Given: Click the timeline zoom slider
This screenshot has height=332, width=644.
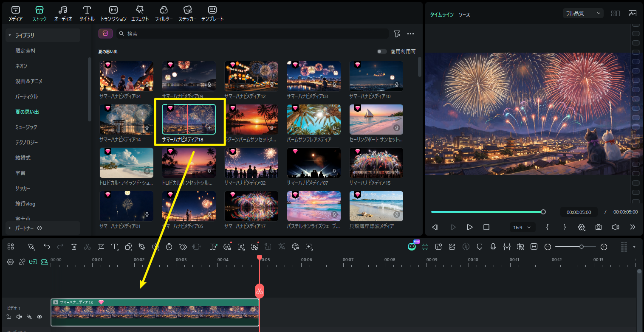Looking at the screenshot, I should (x=575, y=247).
